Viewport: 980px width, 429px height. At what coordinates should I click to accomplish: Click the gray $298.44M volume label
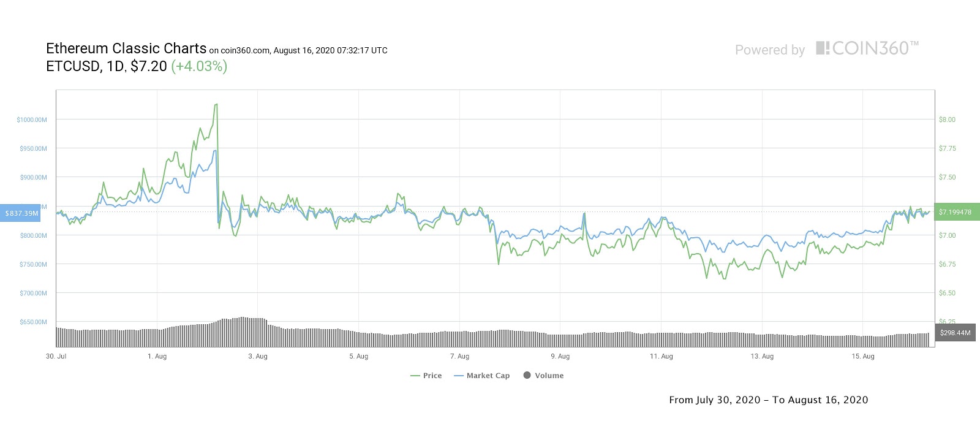click(956, 333)
